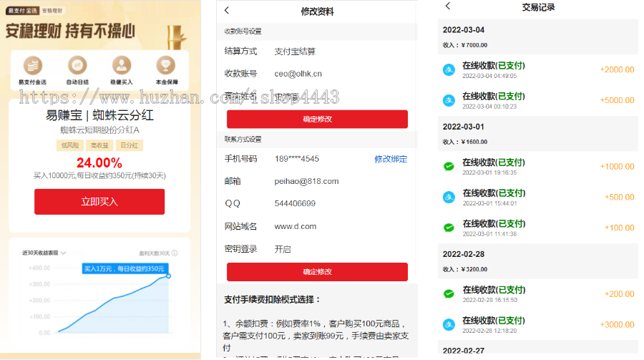Tap the 稳健买入 person icon

pyautogui.click(x=122, y=65)
